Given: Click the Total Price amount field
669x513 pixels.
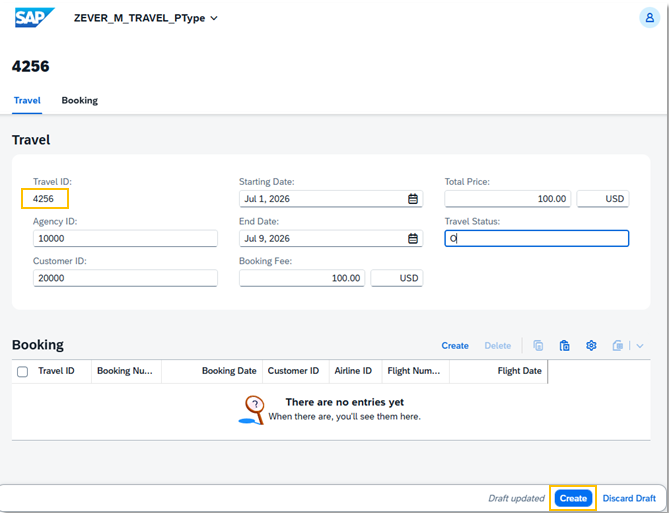Looking at the screenshot, I should click(507, 198).
